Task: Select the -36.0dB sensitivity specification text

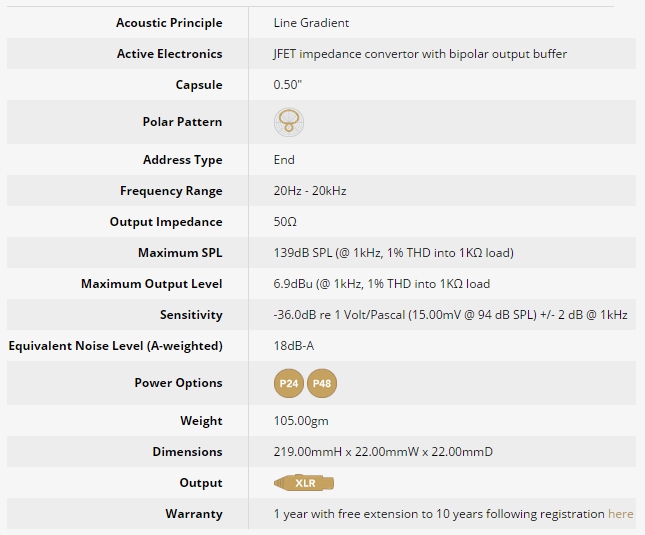Action: [x=450, y=315]
